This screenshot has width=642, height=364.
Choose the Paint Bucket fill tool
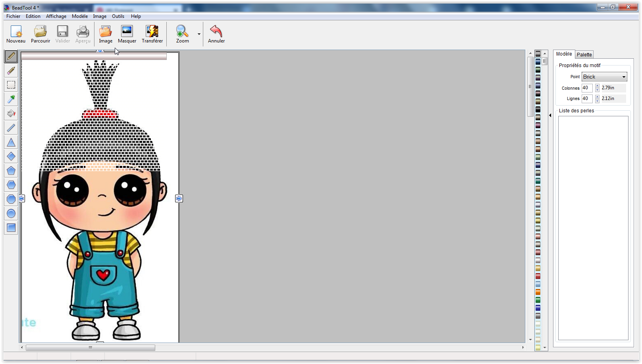(11, 114)
